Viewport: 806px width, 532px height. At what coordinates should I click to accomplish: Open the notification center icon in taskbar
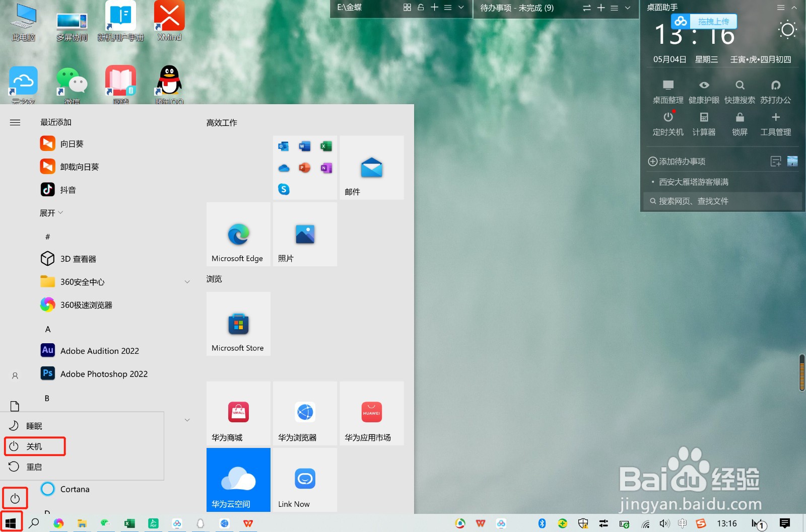click(784, 523)
